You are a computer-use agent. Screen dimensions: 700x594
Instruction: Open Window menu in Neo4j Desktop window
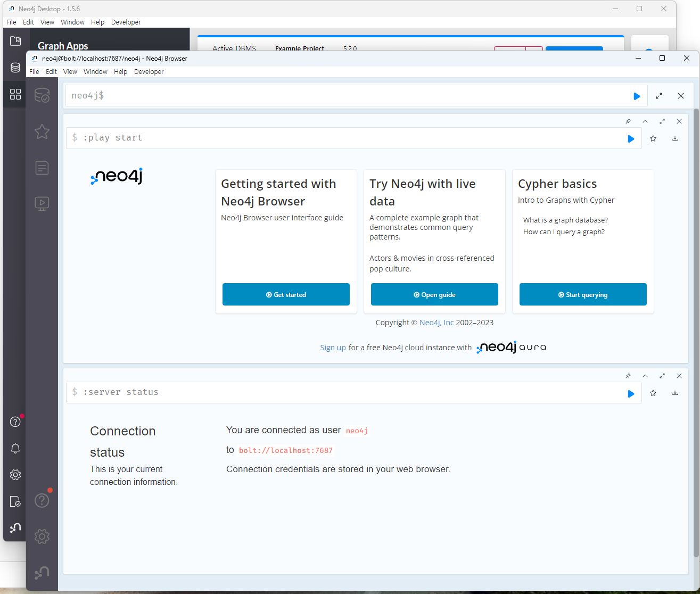tap(73, 22)
